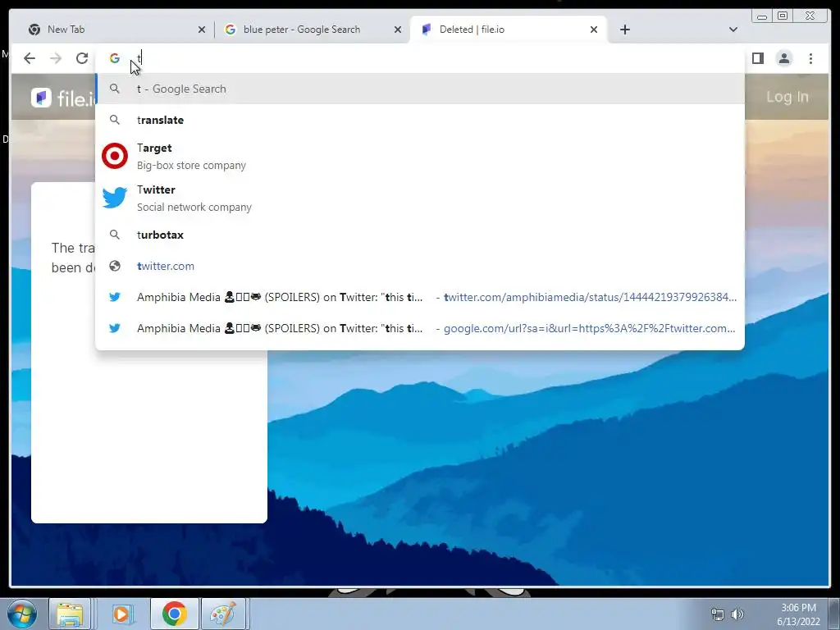This screenshot has height=630, width=840.
Task: Expand the tab search chevron
Action: click(x=733, y=30)
